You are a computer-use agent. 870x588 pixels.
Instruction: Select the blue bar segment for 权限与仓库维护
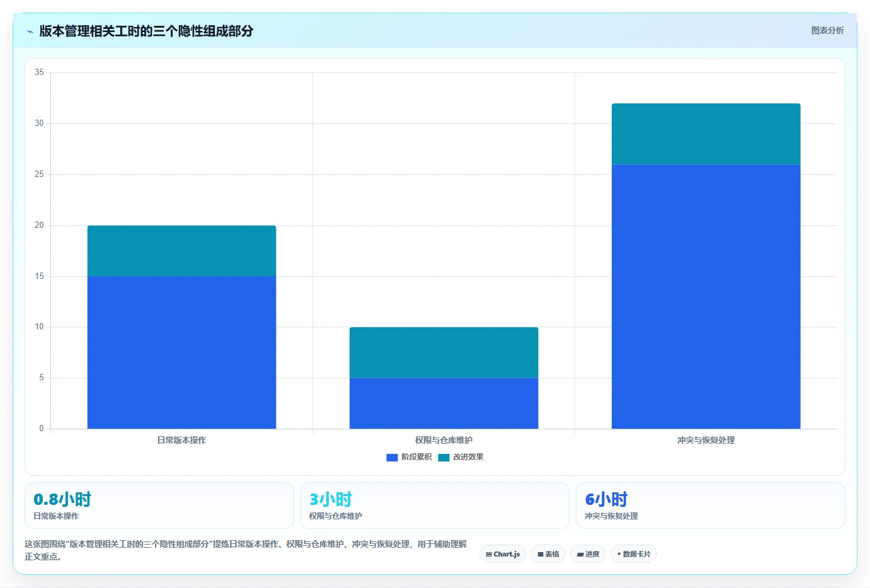[444, 404]
